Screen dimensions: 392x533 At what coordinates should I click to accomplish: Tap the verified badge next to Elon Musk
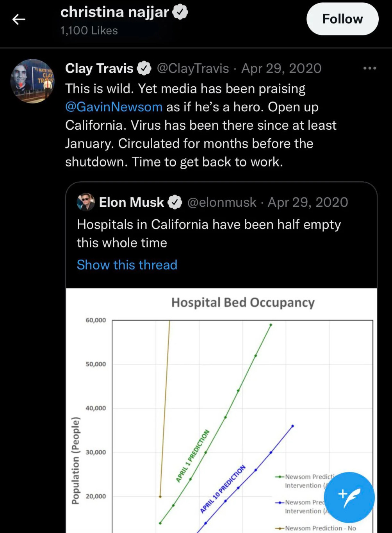tap(175, 202)
